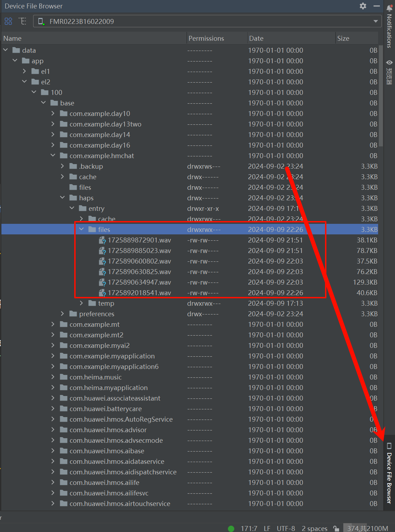Click the 1725890634947.wav file icon
The height and width of the screenshot is (532, 395).
[102, 283]
